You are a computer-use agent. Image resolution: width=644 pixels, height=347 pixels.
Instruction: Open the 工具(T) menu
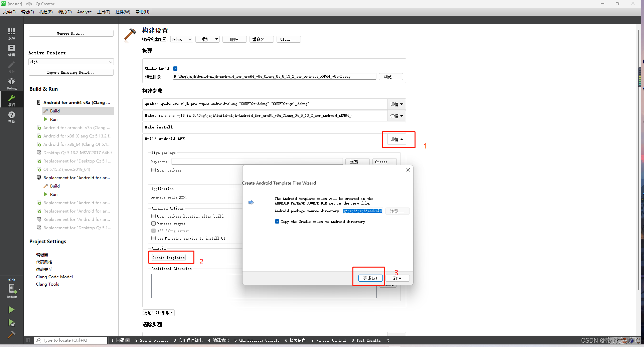(x=104, y=12)
